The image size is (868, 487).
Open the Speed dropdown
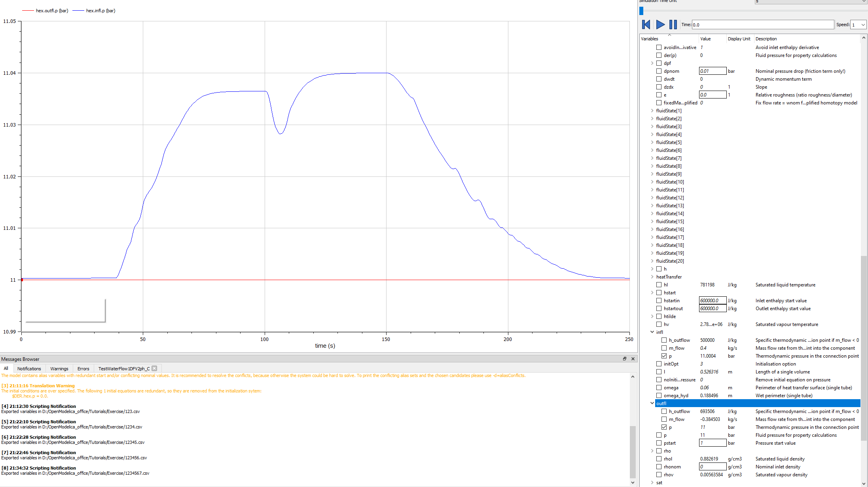[x=858, y=24]
